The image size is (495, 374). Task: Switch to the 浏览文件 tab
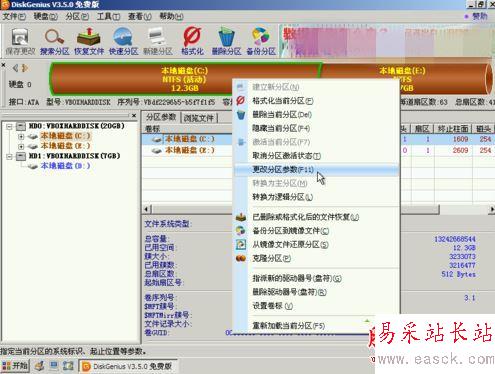(199, 118)
